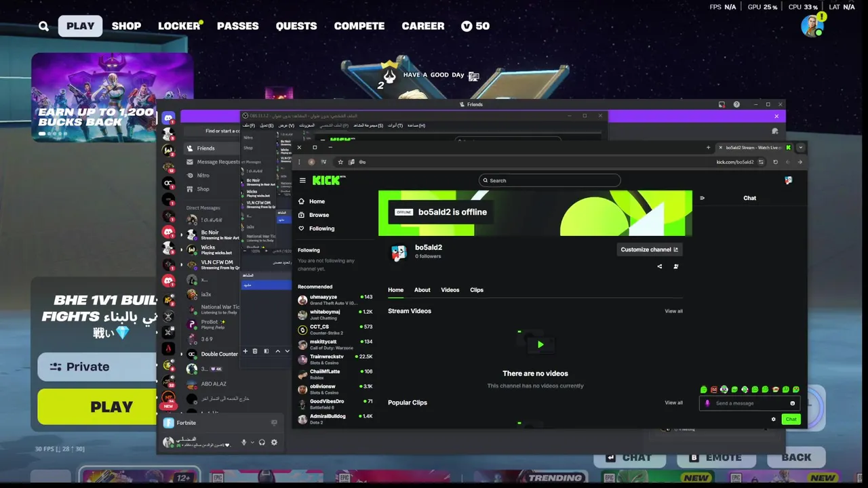Click Kick Search field
Viewport: 868px width, 488px height.
tap(549, 180)
